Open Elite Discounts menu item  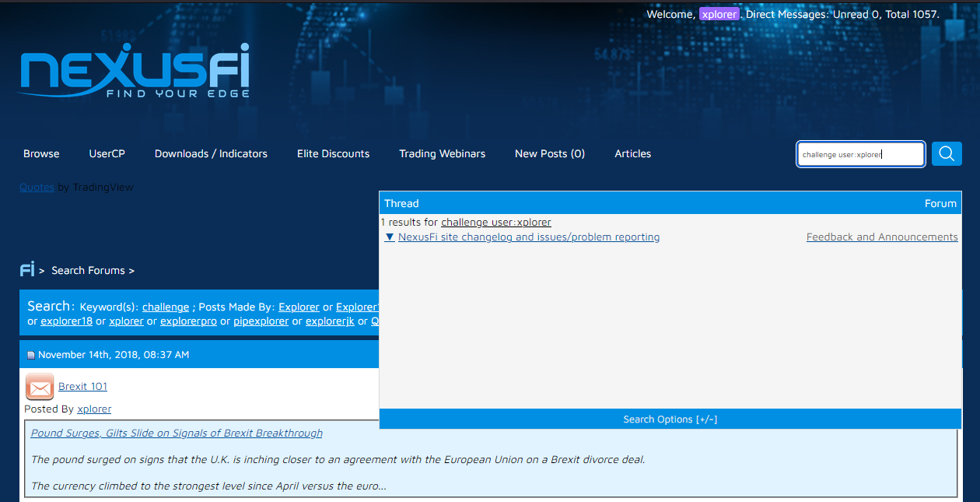pos(333,153)
